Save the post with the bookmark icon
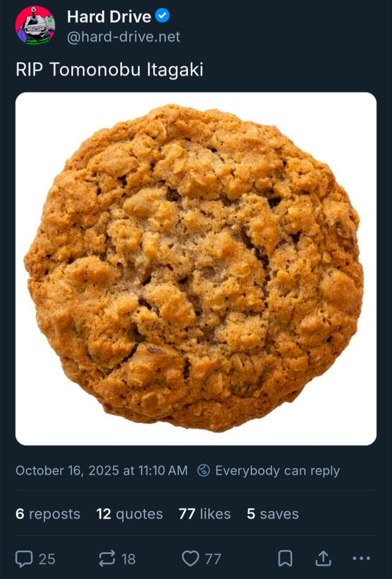Viewport: 392px width, 579px height. pos(285,559)
